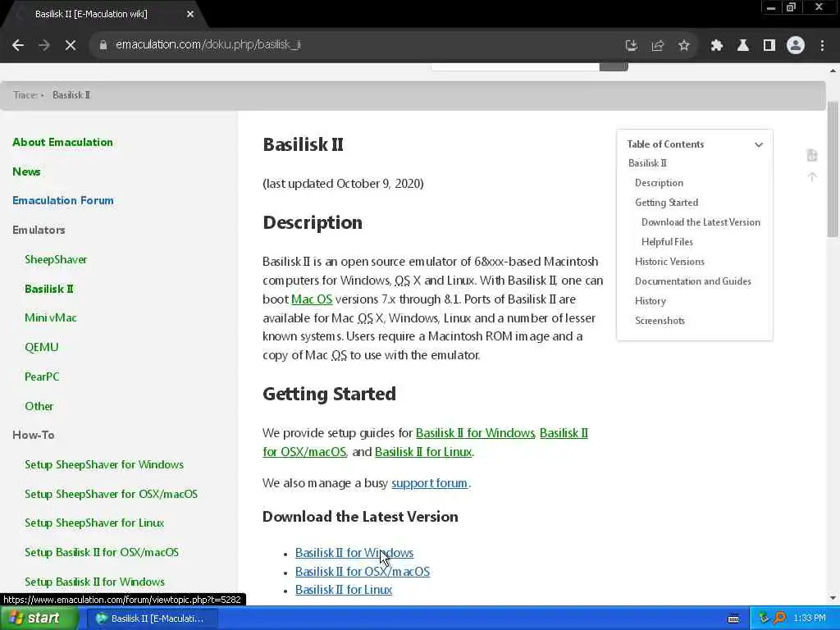Bookmark this page with the star icon
The image size is (840, 630).
[683, 46]
